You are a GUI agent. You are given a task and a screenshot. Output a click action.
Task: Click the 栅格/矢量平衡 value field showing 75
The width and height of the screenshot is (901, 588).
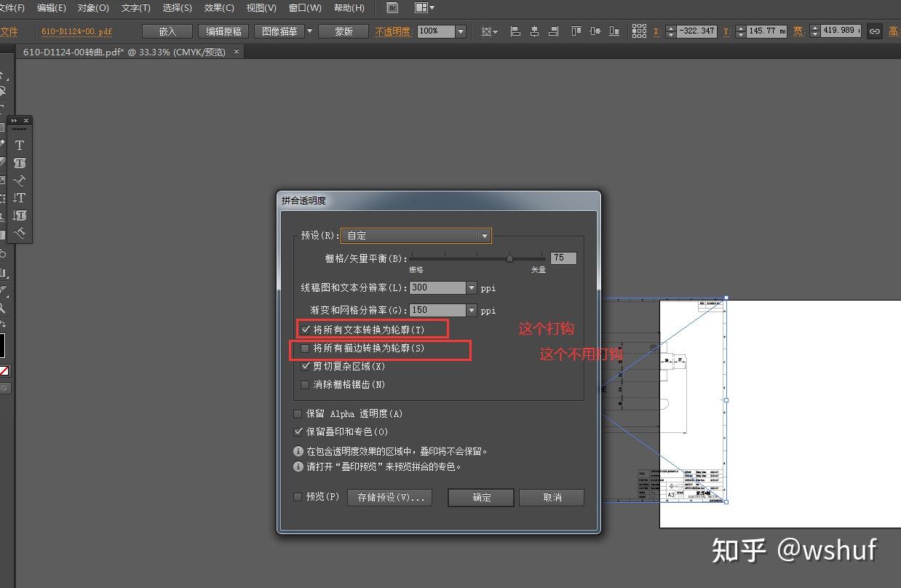(x=564, y=258)
